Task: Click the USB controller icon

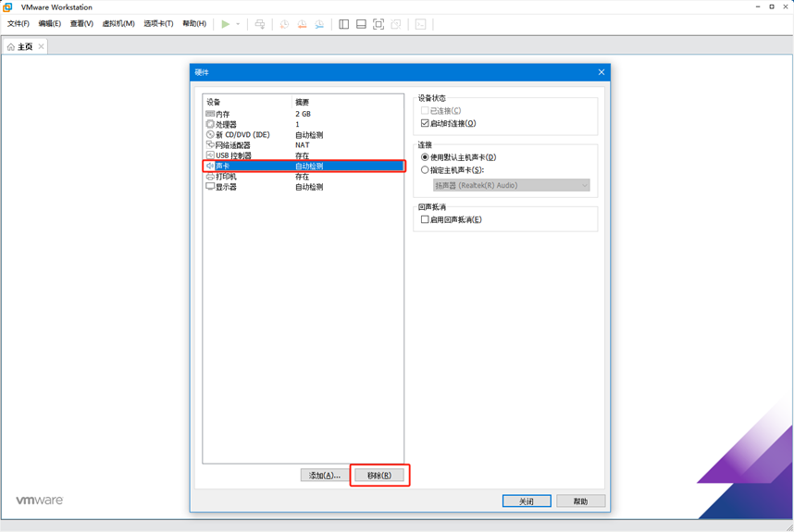Action: (210, 155)
